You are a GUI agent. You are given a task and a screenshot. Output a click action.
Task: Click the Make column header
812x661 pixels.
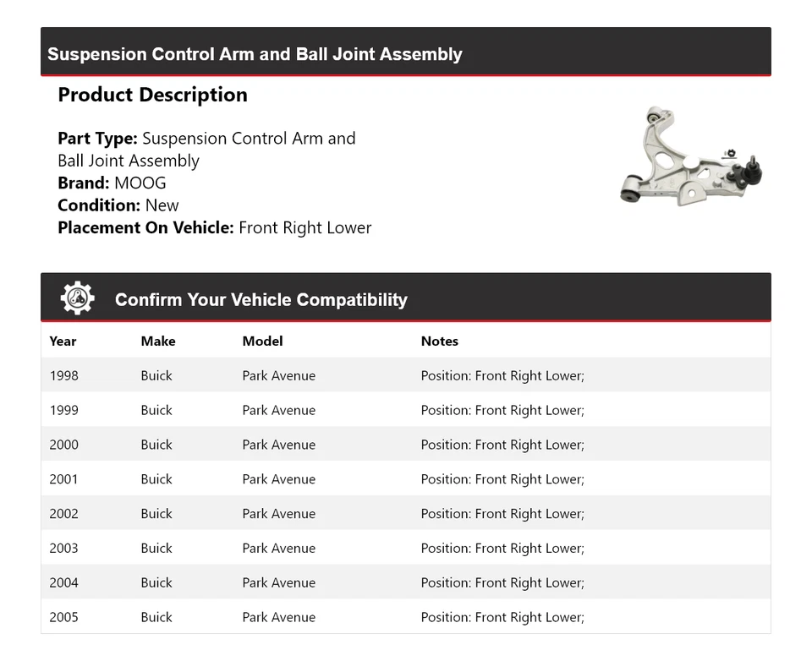pos(158,341)
